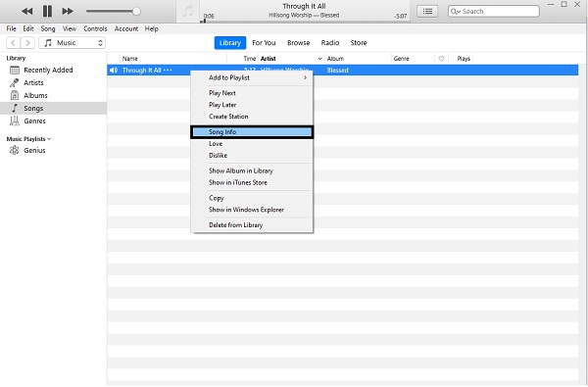Click the rewind previous track button
Screen dimensions: 588x387
pos(27,11)
